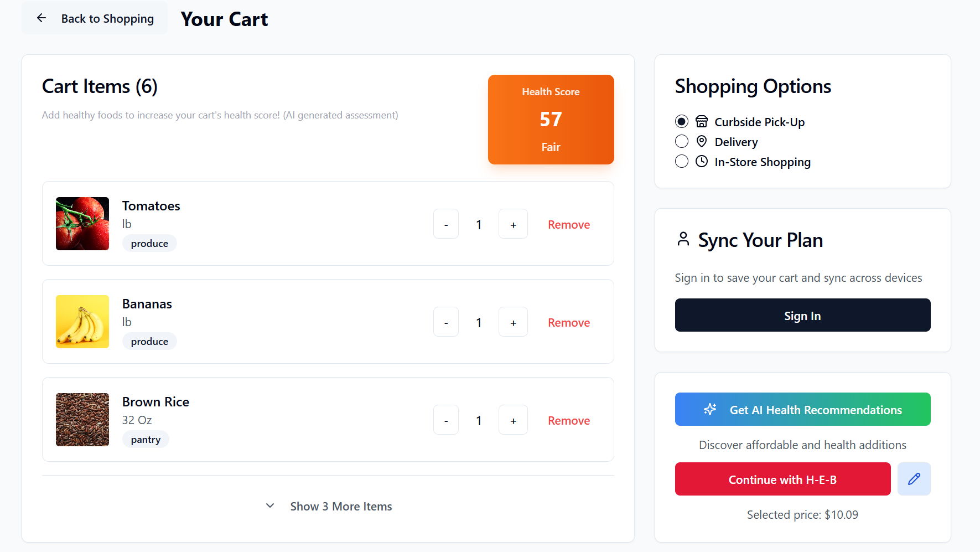Open the Bananas product thumbnail

(82, 322)
